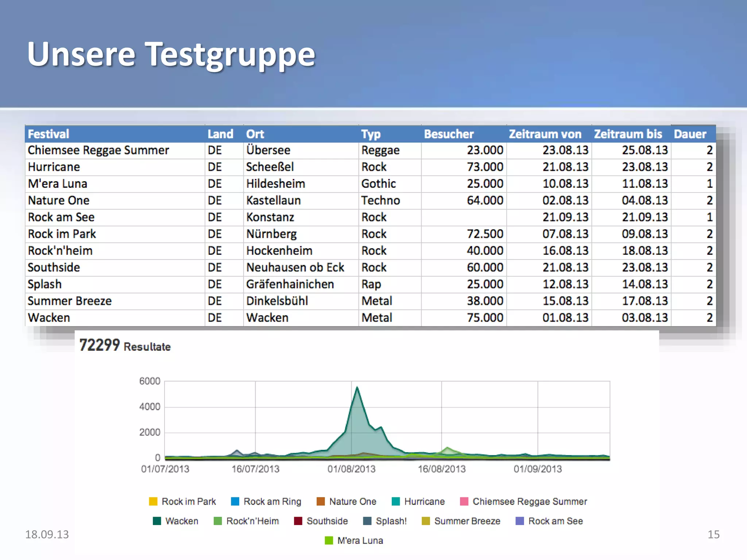Select the Ort column header
This screenshot has height=560, width=747.
tap(301, 134)
